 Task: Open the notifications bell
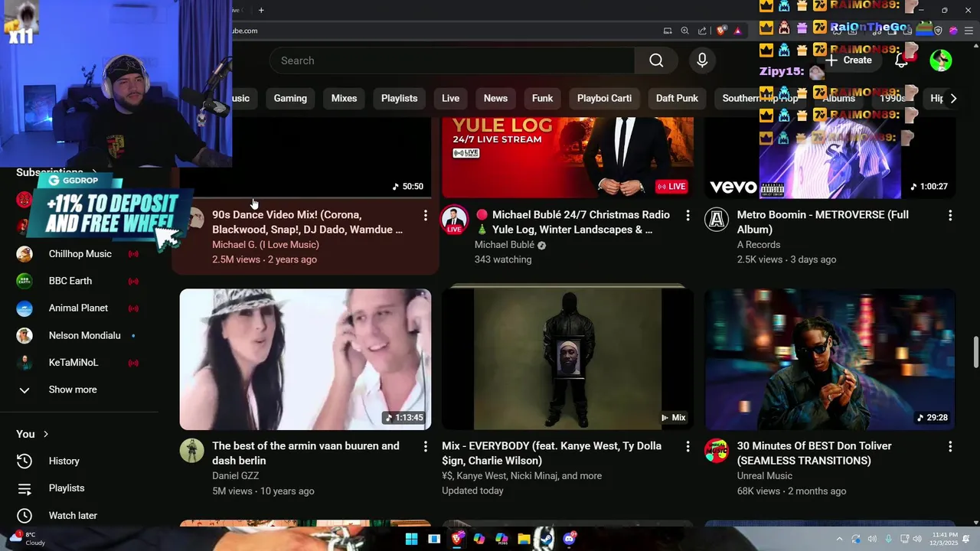902,60
